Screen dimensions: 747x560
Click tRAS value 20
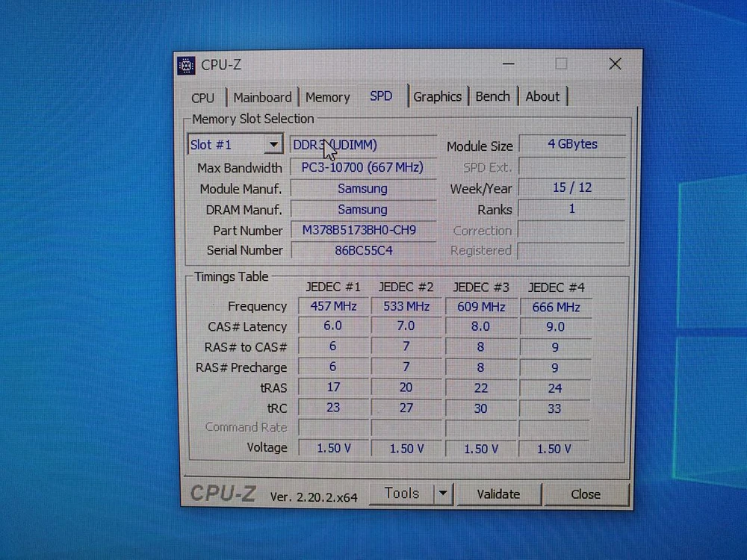(406, 388)
